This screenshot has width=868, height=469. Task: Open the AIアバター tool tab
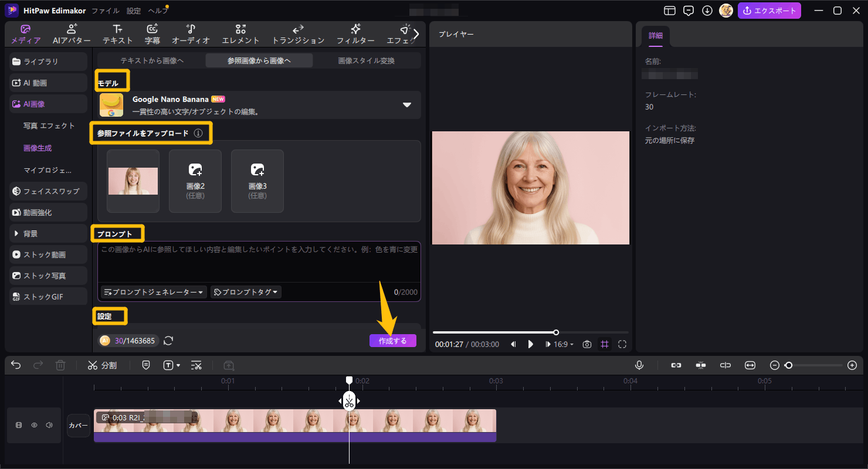tap(72, 35)
